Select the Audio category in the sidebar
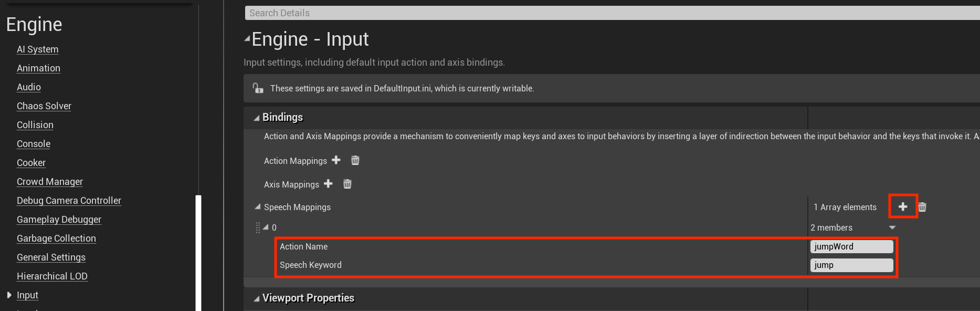 (28, 87)
